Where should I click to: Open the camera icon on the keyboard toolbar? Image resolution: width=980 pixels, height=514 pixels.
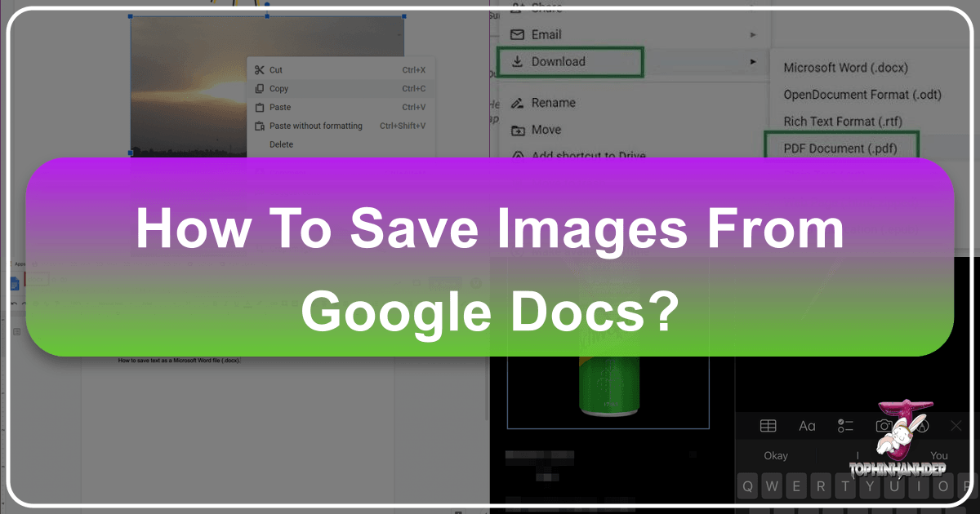(x=884, y=425)
